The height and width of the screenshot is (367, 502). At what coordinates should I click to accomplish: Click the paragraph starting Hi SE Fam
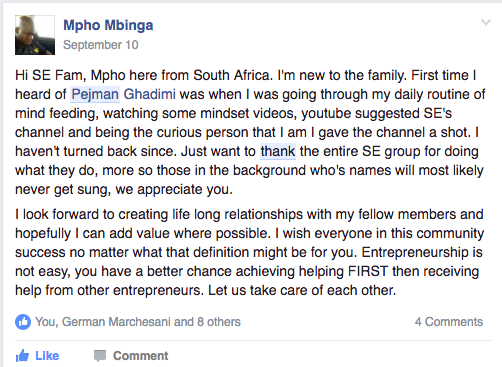tap(250, 132)
